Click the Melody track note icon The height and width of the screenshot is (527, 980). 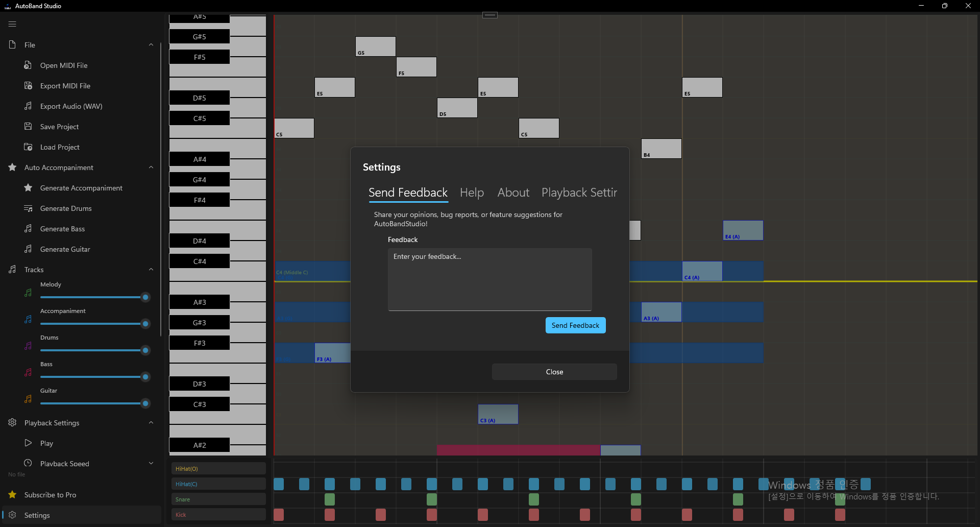28,292
